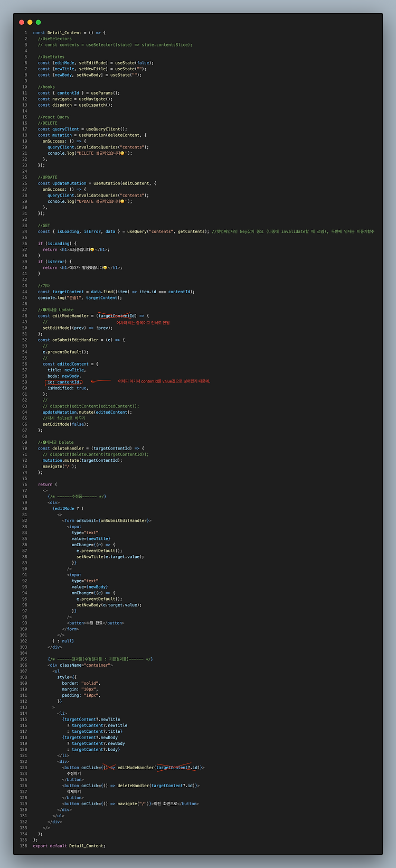Viewport: 396px width, 868px height.
Task: Click 'const { contentId } = useParams();'
Action: pyautogui.click(x=79, y=93)
